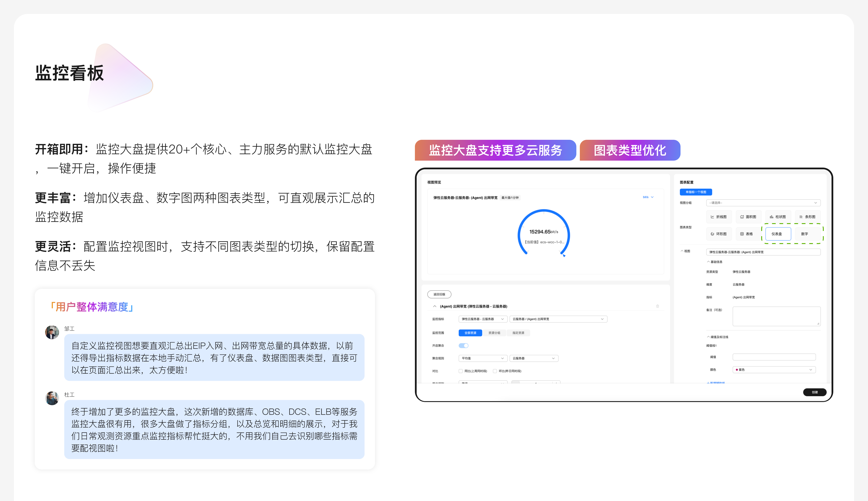868x501 pixels.
Task: Click the trash delete icon for metric
Action: point(658,306)
